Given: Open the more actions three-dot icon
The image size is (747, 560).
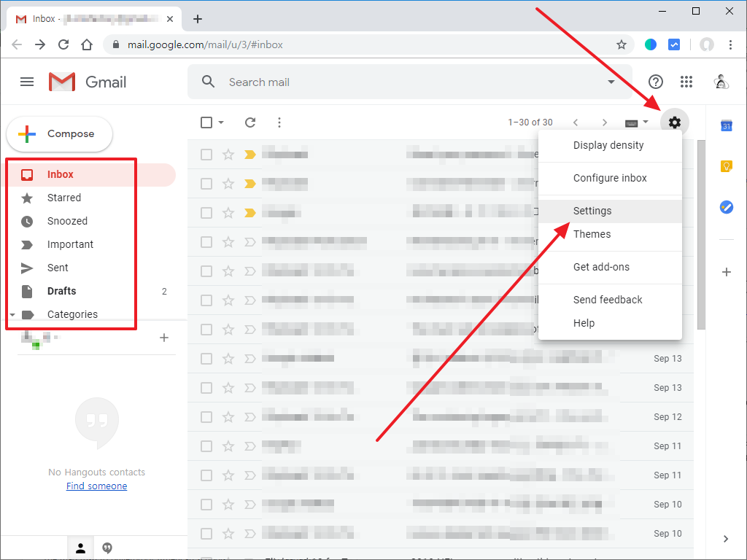Looking at the screenshot, I should [279, 122].
